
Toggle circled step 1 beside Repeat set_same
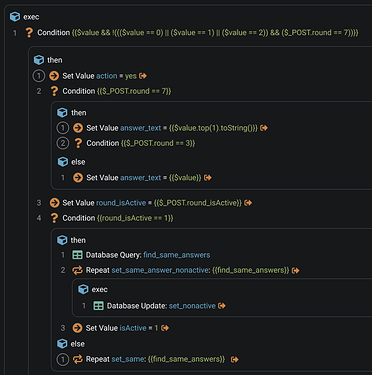point(63,359)
